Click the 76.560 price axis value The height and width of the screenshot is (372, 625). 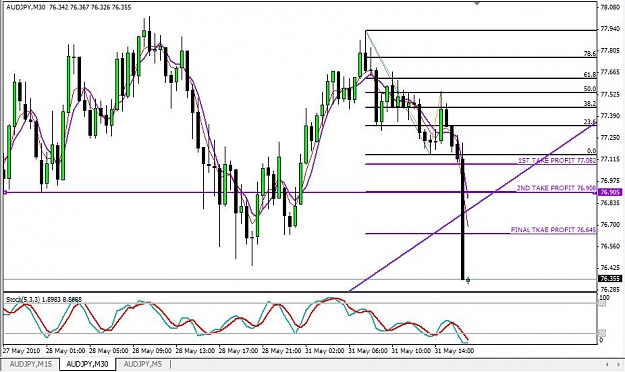tap(610, 246)
